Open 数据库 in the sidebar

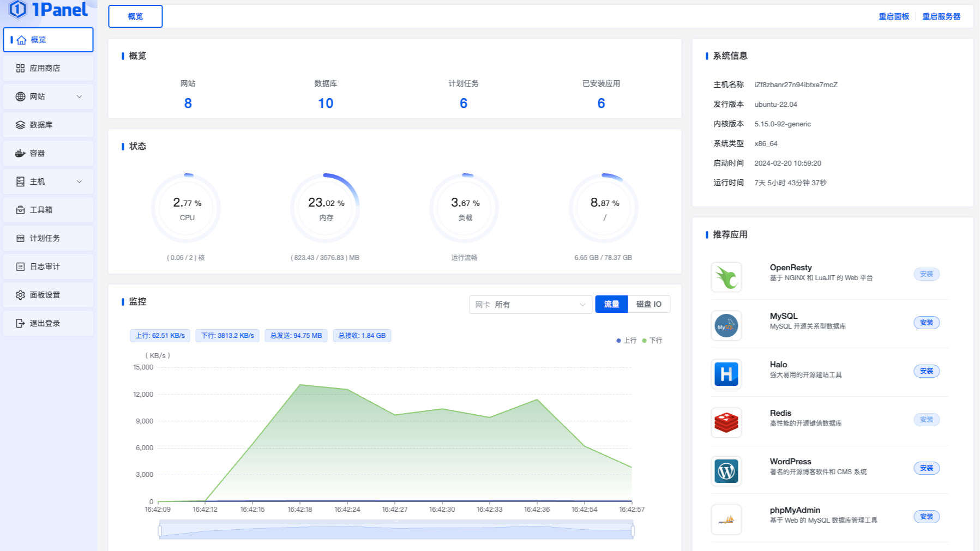48,125
